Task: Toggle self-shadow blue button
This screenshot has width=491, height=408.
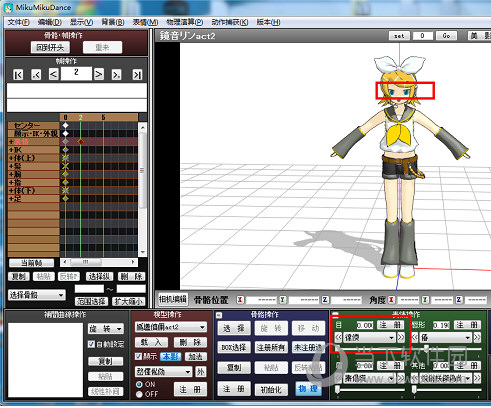Action: click(170, 357)
